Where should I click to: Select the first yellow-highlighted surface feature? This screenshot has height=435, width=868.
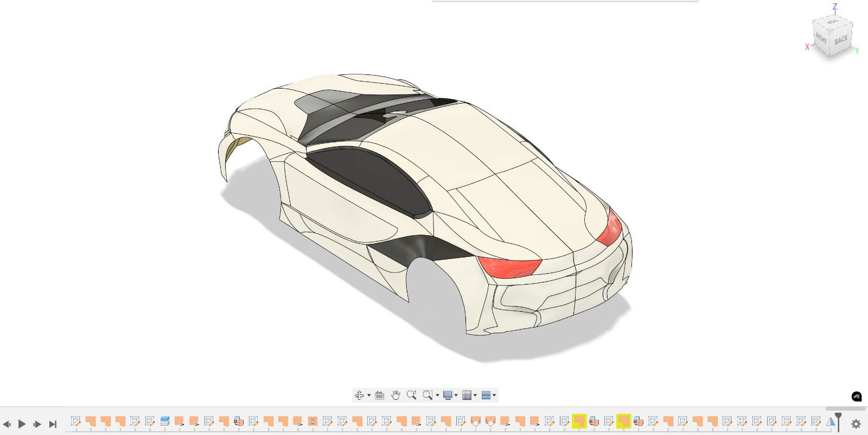579,421
